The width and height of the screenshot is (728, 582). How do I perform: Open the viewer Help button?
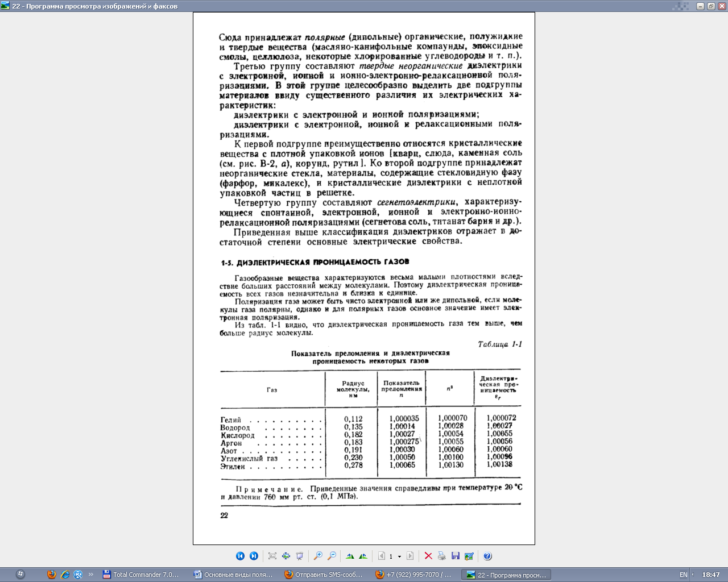pos(487,556)
